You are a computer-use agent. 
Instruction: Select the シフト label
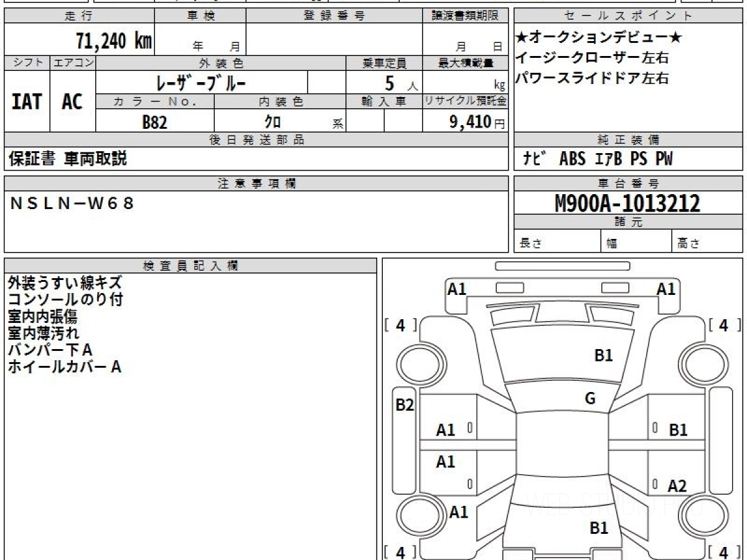27,63
